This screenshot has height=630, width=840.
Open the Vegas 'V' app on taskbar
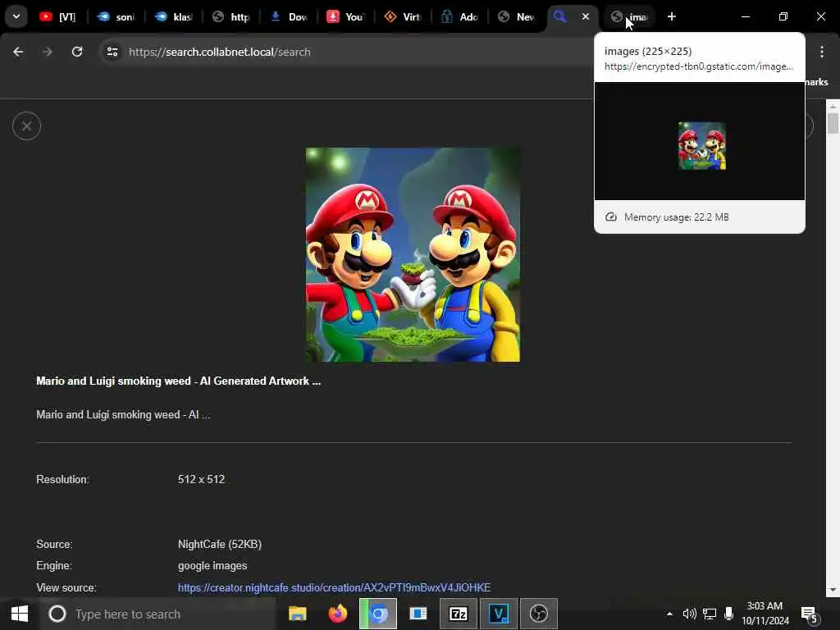[499, 614]
